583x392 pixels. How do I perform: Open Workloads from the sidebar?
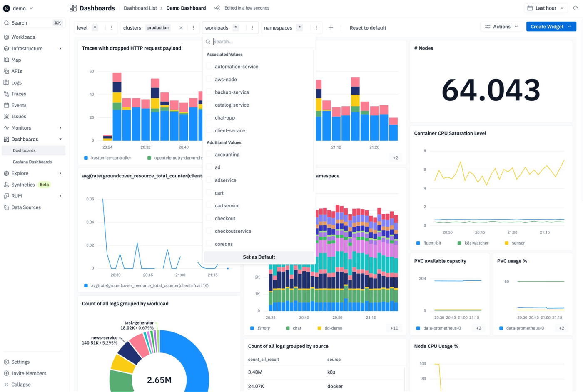coord(23,37)
